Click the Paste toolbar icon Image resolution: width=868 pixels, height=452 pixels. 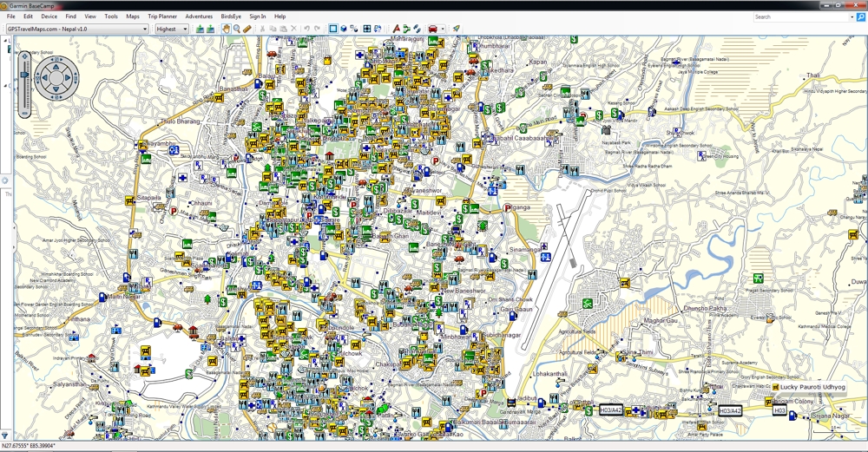point(284,29)
